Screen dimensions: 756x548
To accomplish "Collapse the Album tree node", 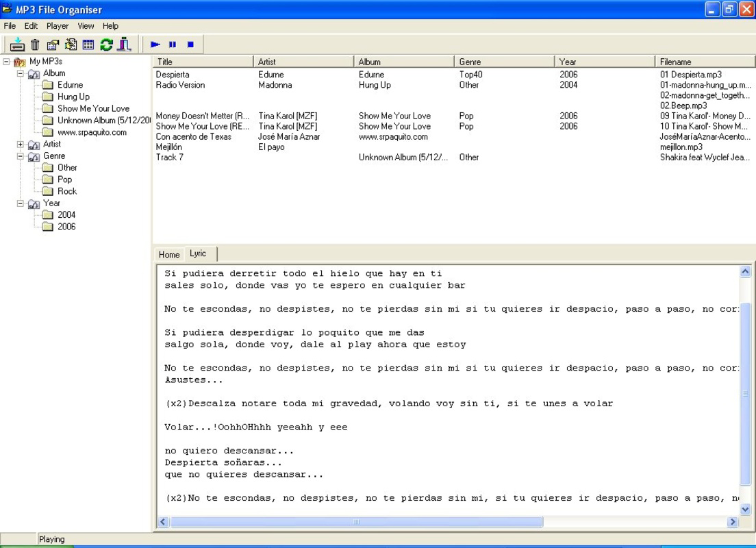I will (21, 73).
